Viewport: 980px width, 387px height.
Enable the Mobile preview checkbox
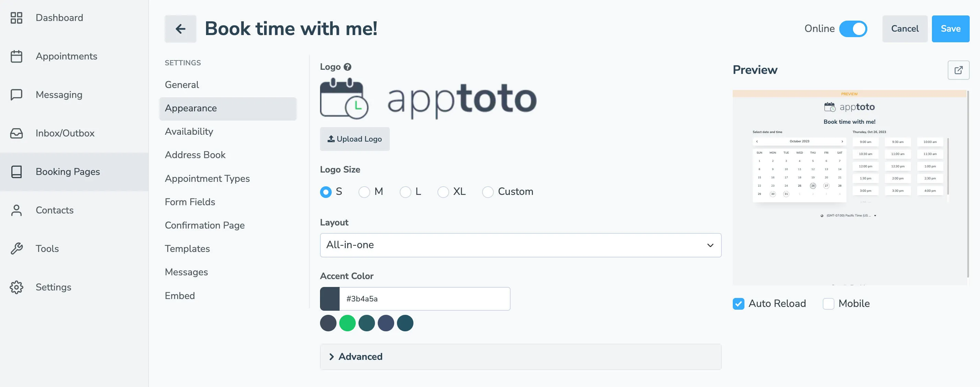829,303
